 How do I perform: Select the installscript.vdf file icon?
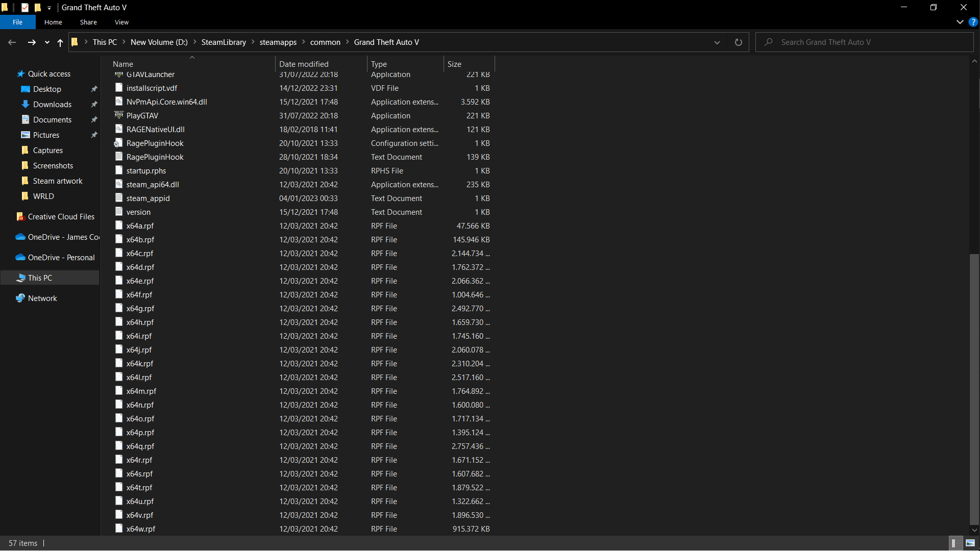(x=119, y=88)
